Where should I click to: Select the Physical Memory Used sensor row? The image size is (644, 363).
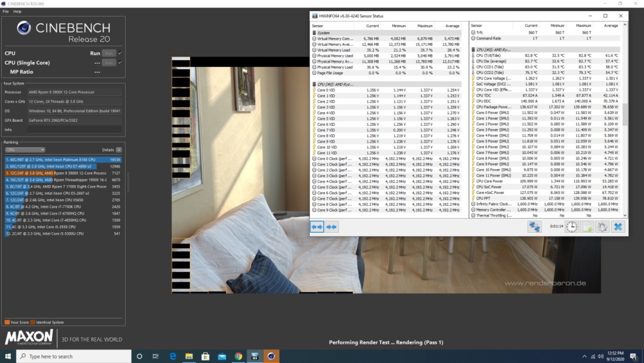click(386, 56)
